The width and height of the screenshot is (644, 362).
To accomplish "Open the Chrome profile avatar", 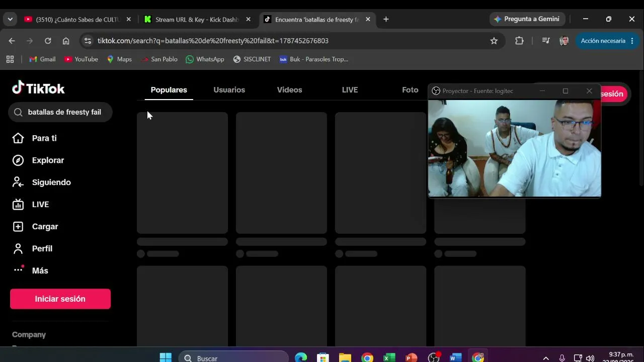I will pos(564,41).
